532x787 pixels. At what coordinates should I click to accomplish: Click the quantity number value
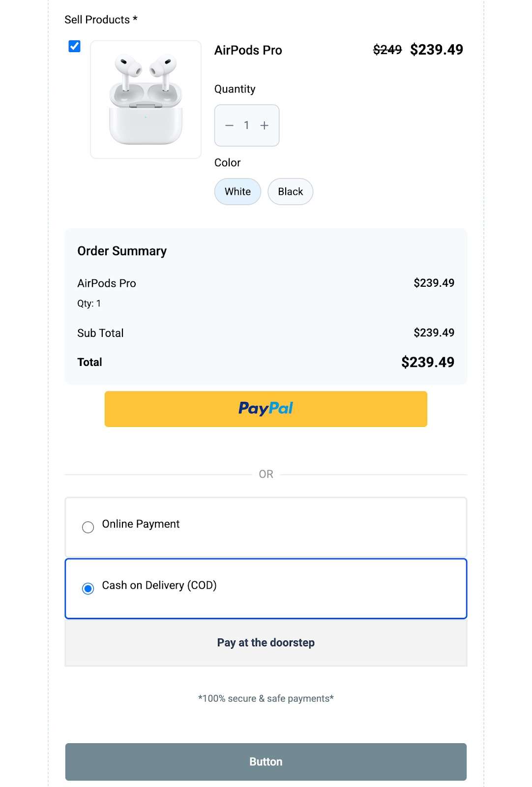coord(246,125)
